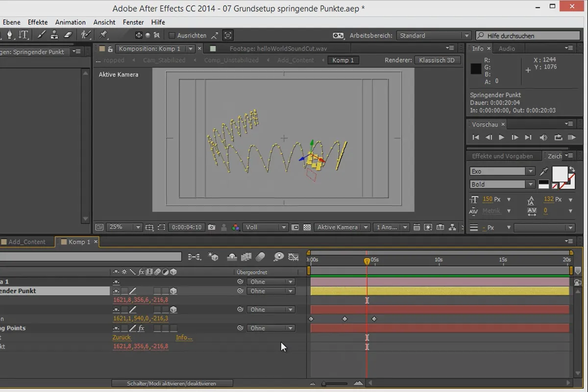The height and width of the screenshot is (392, 588).
Task: Click the motion blur enable icon in the timeline
Action: 260,257
